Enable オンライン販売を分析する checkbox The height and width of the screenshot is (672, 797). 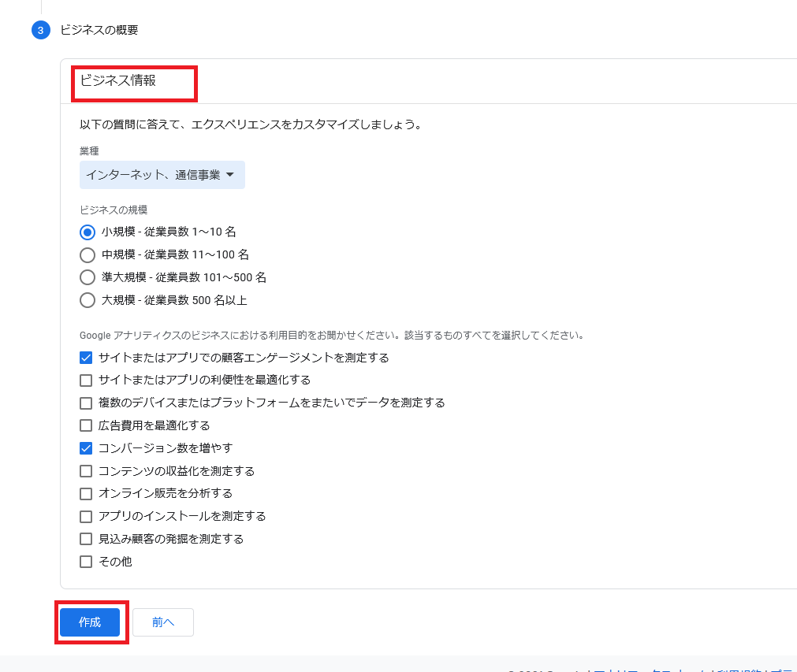87,494
